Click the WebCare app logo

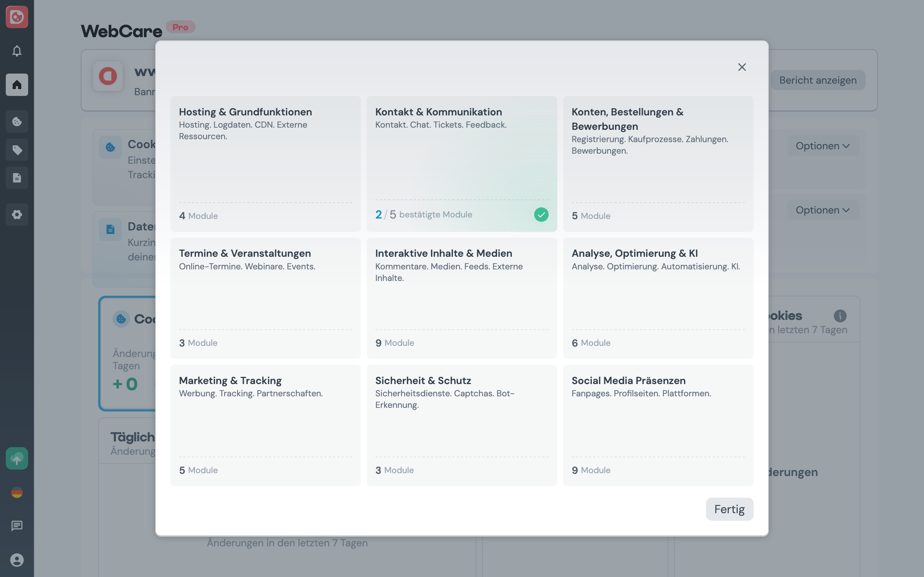coord(17,17)
